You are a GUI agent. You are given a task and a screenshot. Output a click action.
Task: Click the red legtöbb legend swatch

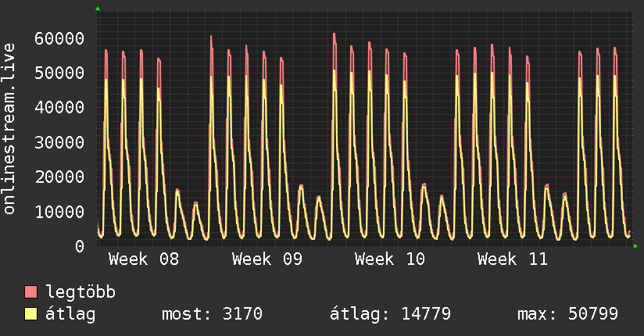[x=31, y=292]
